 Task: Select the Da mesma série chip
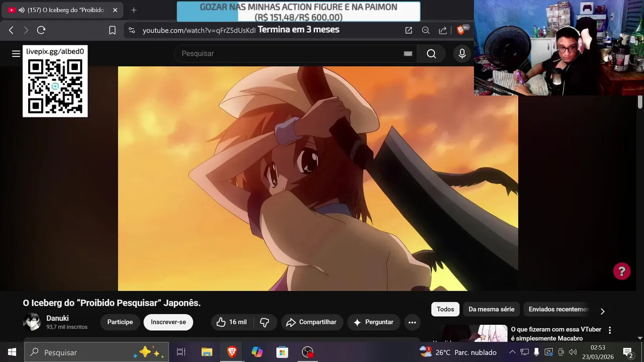tap(492, 309)
